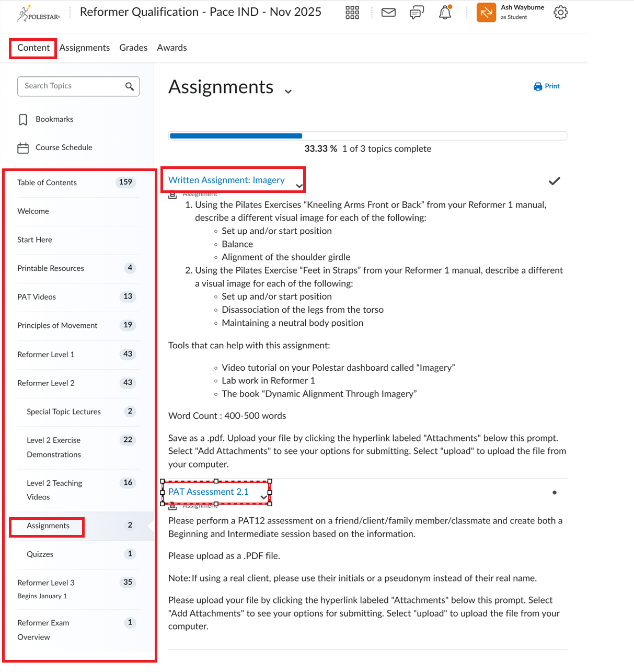The width and height of the screenshot is (634, 672).
Task: Expand the Assignments title dropdown arrow
Action: coord(288,92)
